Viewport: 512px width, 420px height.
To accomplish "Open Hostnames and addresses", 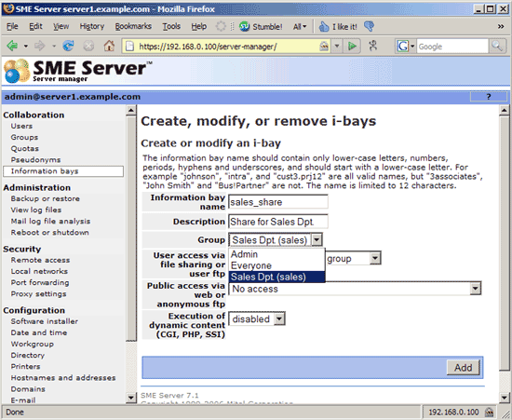I will 63,378.
